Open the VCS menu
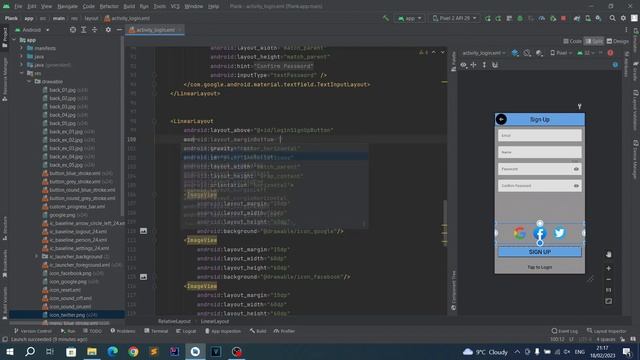 click(x=175, y=7)
